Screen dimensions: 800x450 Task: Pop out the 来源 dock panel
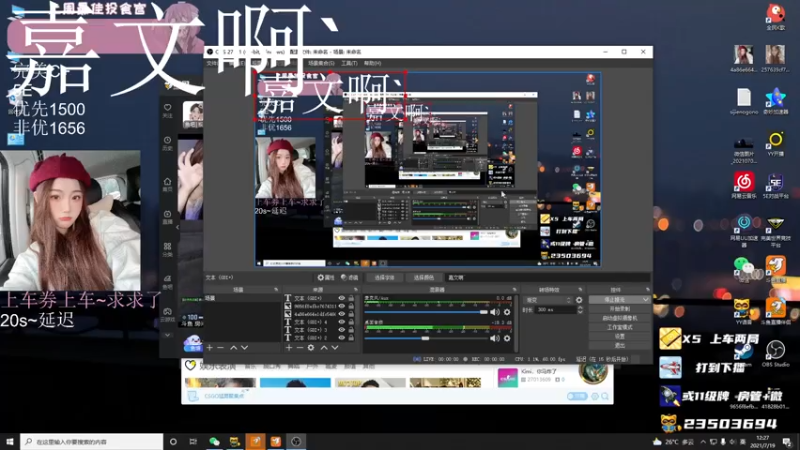pos(356,290)
